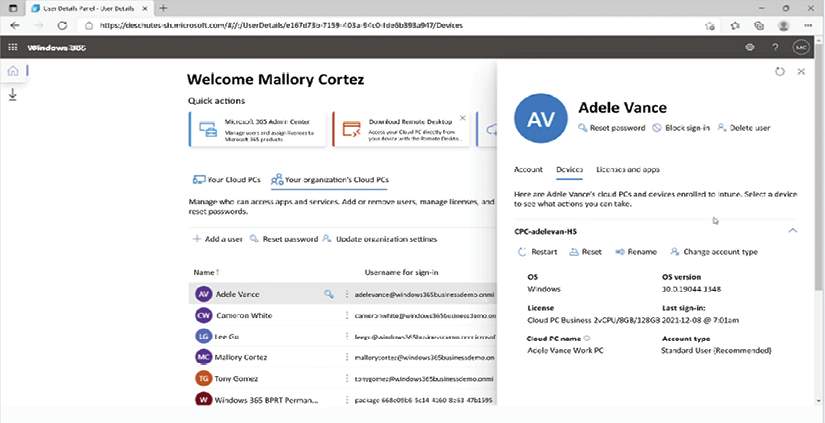The width and height of the screenshot is (825, 423).
Task: Open more options for Mallory Cortez
Action: [346, 357]
